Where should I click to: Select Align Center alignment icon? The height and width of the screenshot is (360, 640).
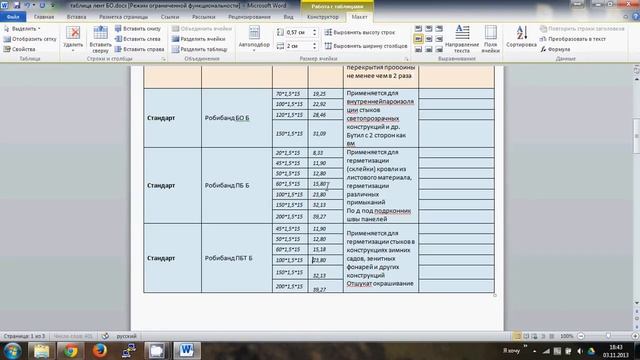click(429, 39)
